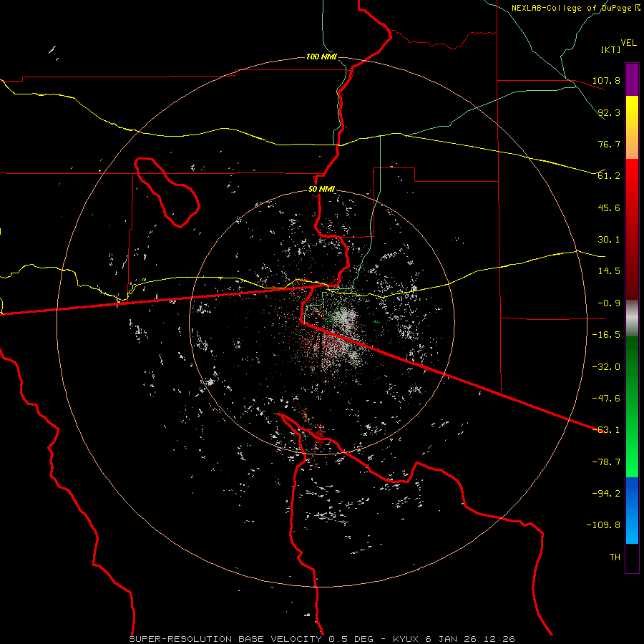Click the -16.5 velocity scale value
This screenshot has width=644, height=644.
(x=606, y=335)
